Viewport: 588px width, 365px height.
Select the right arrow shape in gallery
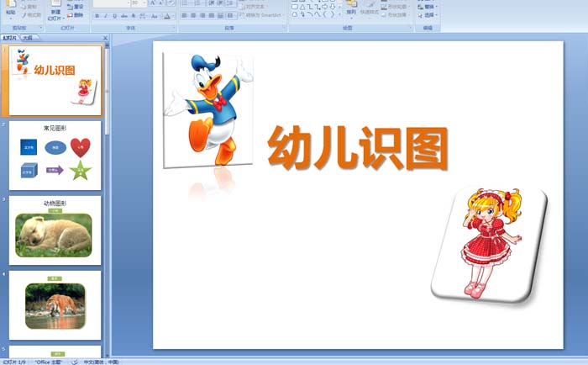(325, 7)
